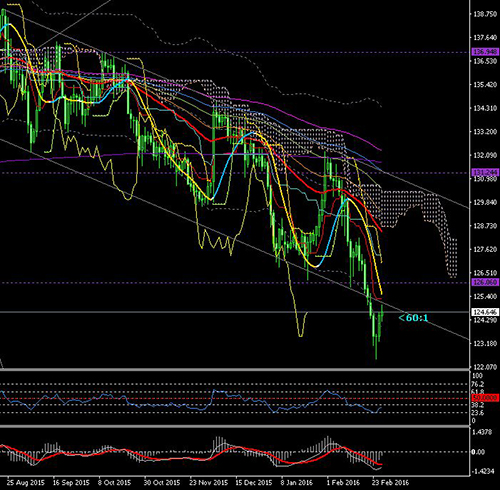The height and width of the screenshot is (490, 500).
Task: Click the 8 Oct 2015 date label
Action: tap(114, 482)
